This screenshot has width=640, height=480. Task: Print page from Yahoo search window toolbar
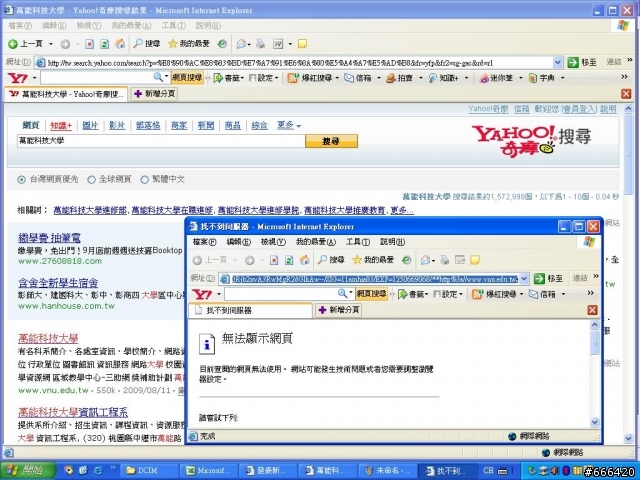tap(260, 44)
